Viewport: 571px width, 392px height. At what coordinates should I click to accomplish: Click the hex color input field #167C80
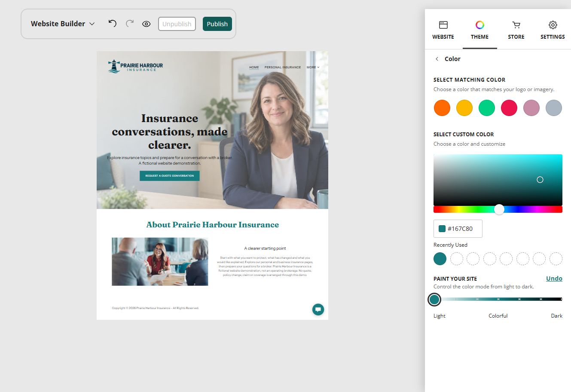(458, 229)
